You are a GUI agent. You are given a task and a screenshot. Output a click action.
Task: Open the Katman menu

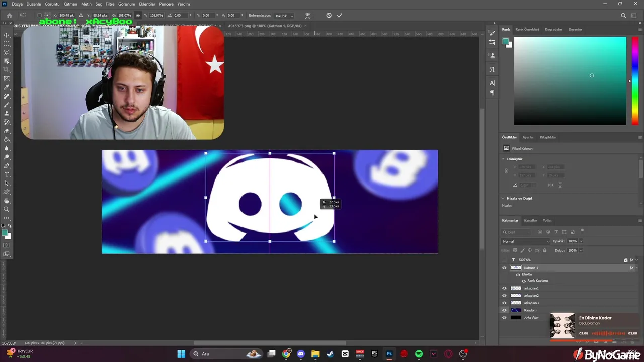(70, 4)
